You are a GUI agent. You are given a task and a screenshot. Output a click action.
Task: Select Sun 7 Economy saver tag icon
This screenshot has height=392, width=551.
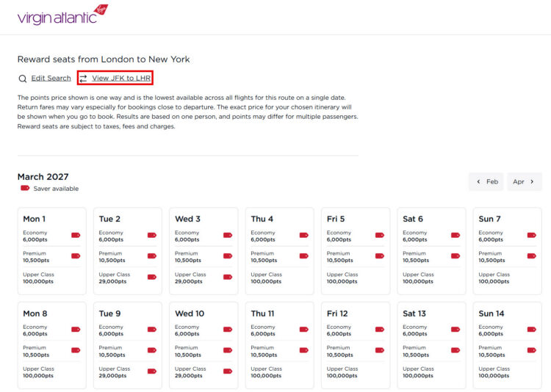[532, 235]
